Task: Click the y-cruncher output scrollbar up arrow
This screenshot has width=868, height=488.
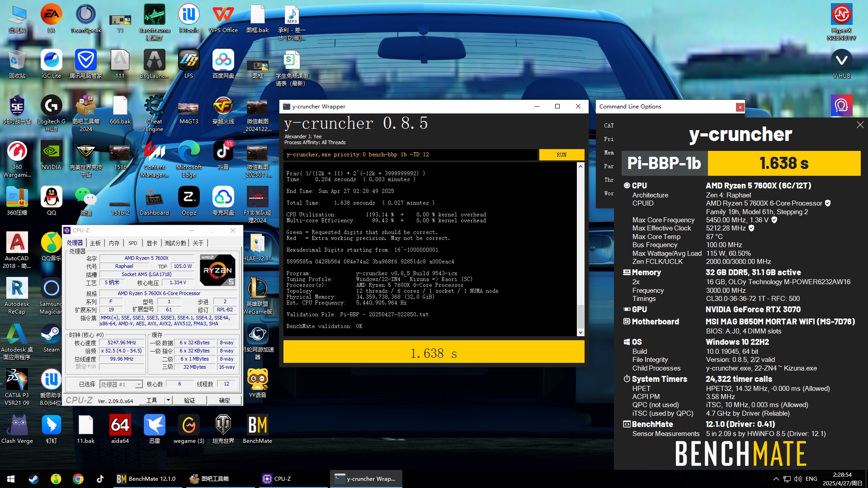Action: point(580,166)
